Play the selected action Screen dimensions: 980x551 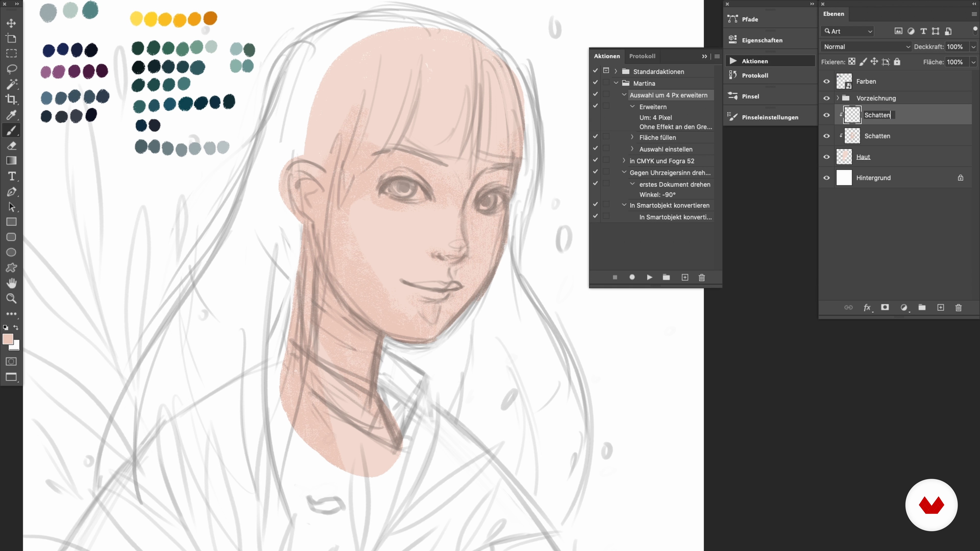650,277
